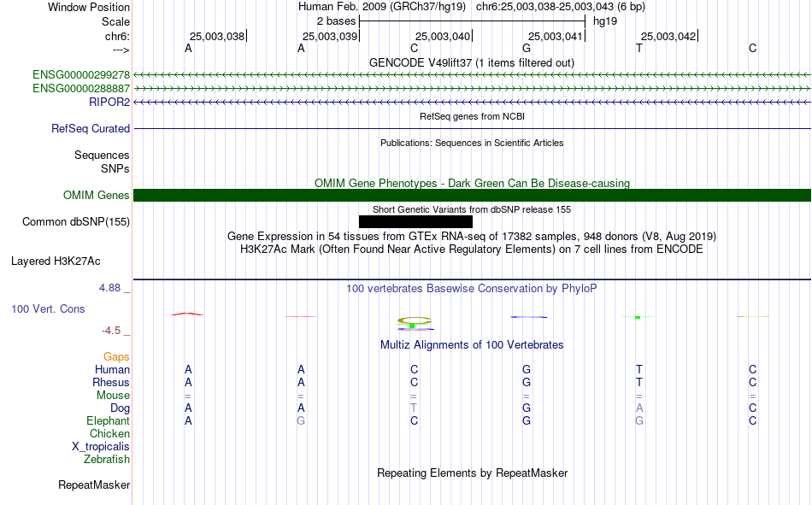The height and width of the screenshot is (505, 812).
Task: Click reference base T in sequence row
Action: (x=639, y=48)
